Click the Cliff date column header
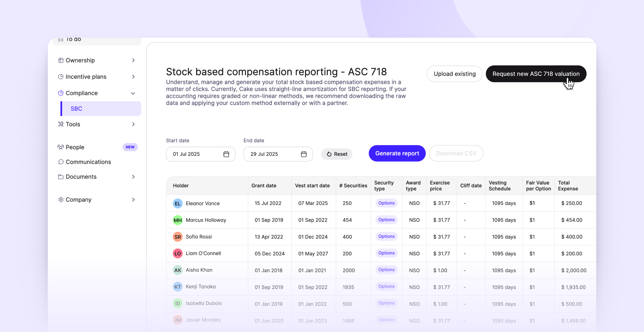644x332 pixels. pyautogui.click(x=471, y=185)
